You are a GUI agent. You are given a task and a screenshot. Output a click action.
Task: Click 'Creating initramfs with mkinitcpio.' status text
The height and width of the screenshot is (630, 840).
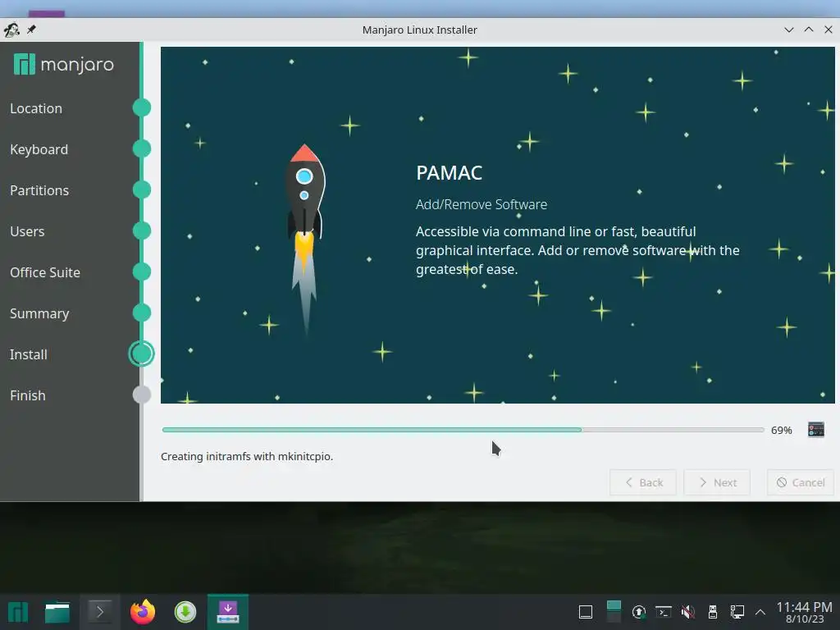[247, 456]
